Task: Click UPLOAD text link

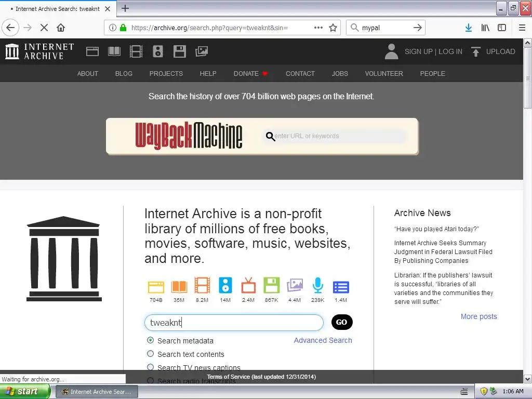Action: coord(501,51)
